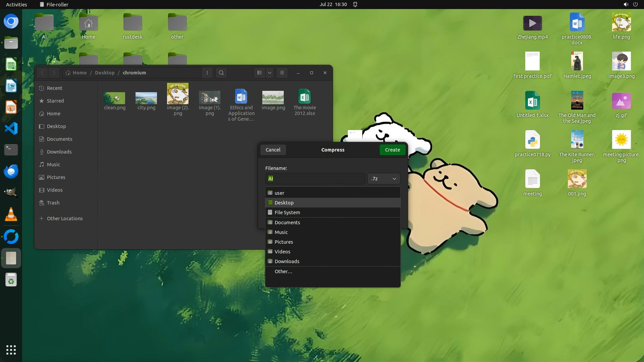Expand the .7z archive format dropdown

tap(384, 179)
